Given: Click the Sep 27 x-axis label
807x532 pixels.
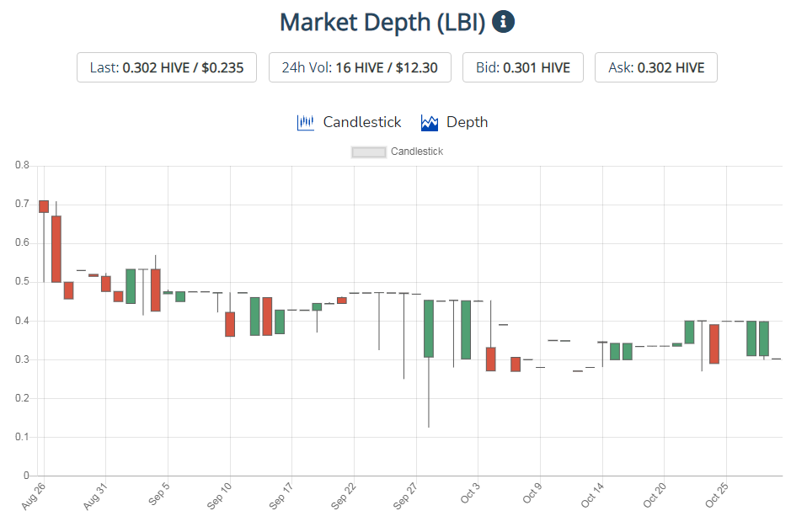Looking at the screenshot, I should click(405, 497).
